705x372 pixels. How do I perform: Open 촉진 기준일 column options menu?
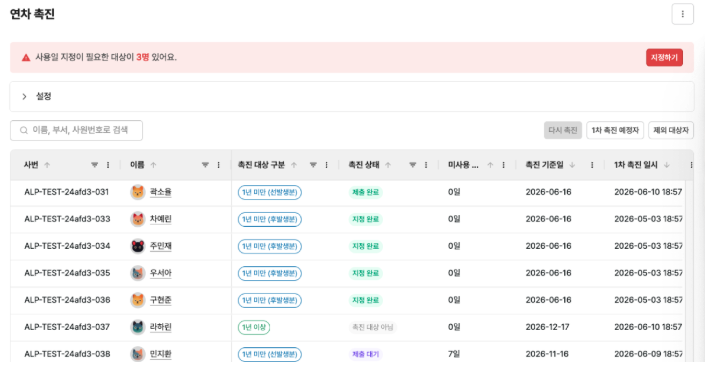coord(592,165)
